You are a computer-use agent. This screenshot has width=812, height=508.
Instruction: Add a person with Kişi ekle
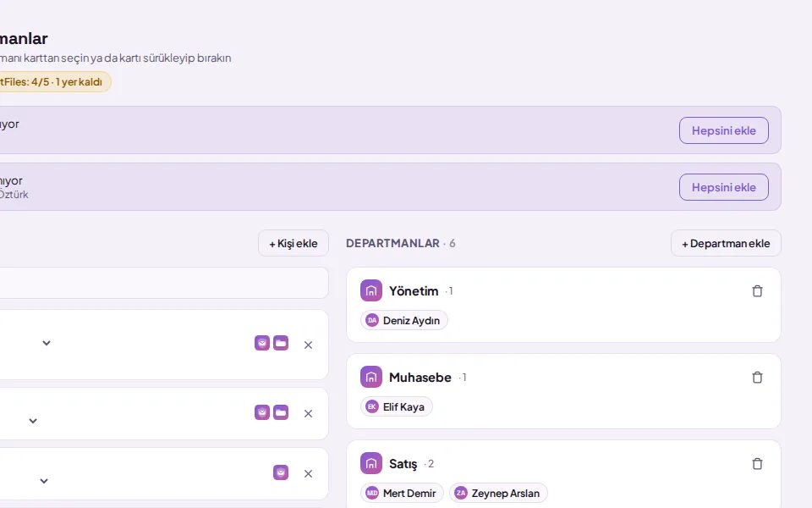click(x=294, y=243)
